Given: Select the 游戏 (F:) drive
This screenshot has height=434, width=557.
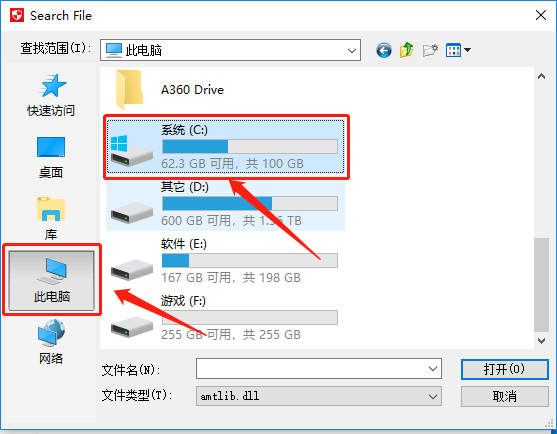Looking at the screenshot, I should tap(225, 318).
